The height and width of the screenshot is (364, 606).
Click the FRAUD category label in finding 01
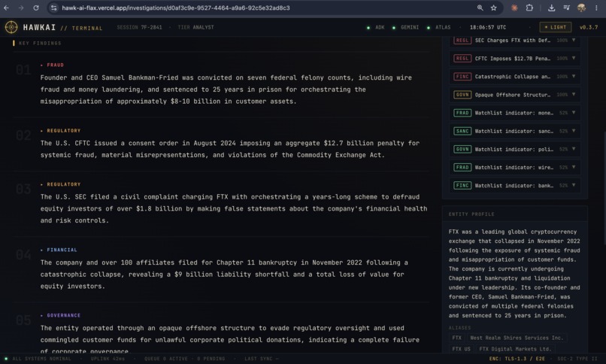coord(56,65)
